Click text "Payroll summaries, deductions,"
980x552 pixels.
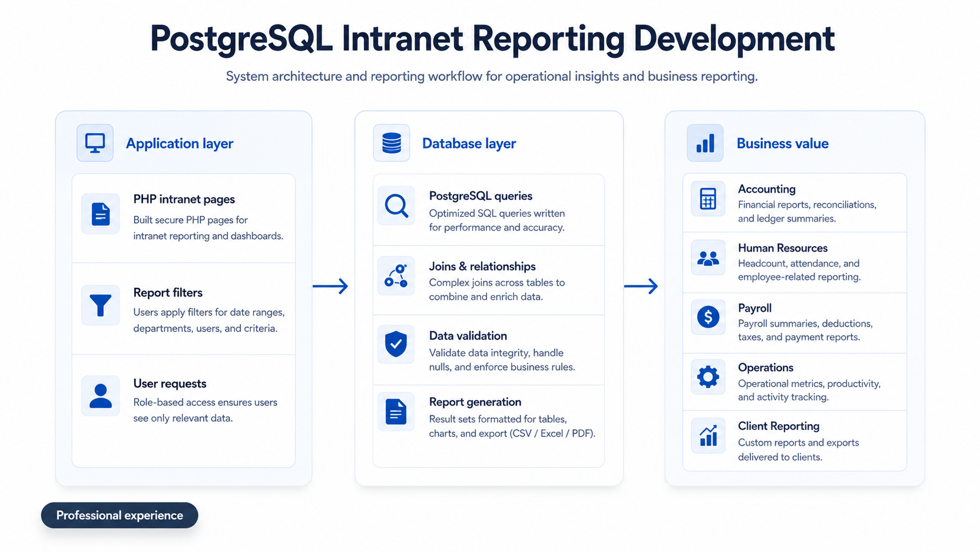805,324
